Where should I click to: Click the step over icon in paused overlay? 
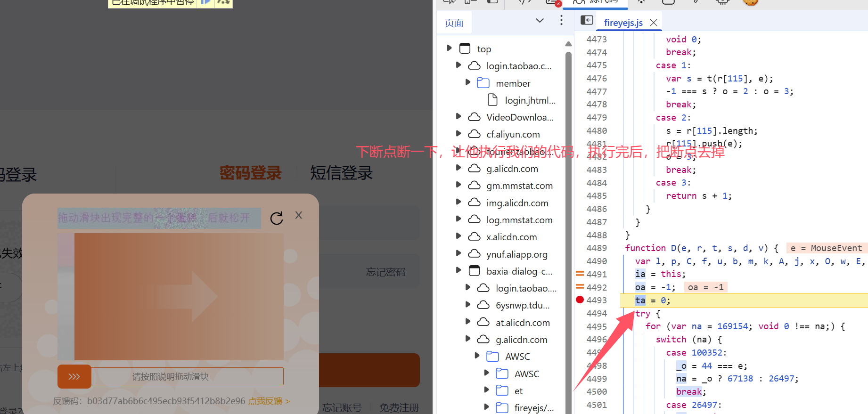point(224,2)
